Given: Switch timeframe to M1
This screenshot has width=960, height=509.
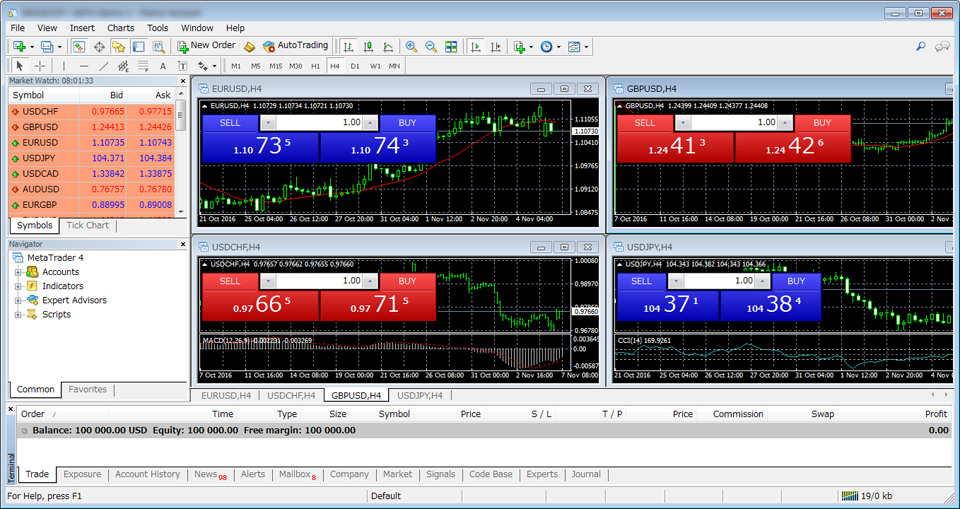Looking at the screenshot, I should [x=236, y=66].
